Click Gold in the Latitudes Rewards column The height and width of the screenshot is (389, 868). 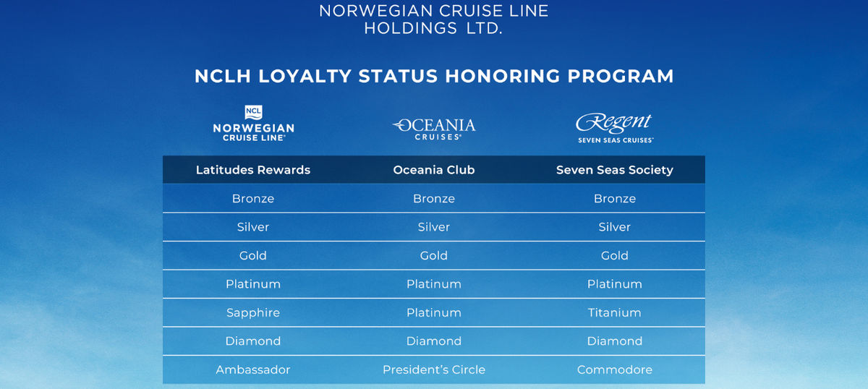(253, 255)
